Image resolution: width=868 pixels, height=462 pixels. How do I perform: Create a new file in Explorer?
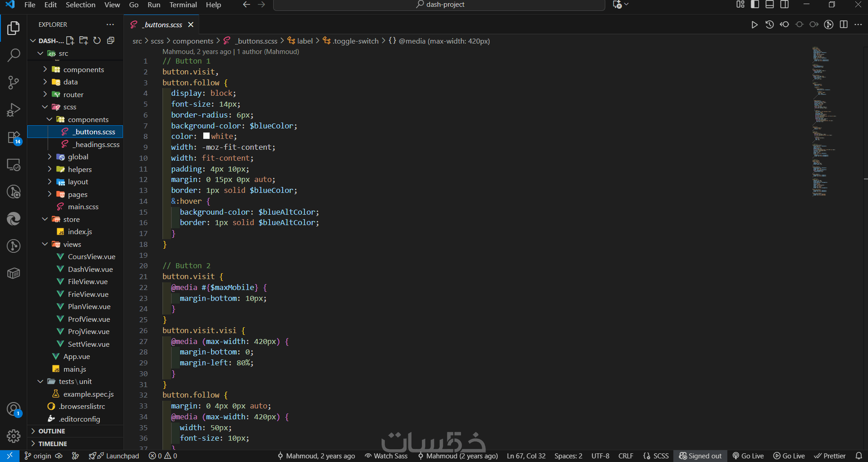pos(70,41)
